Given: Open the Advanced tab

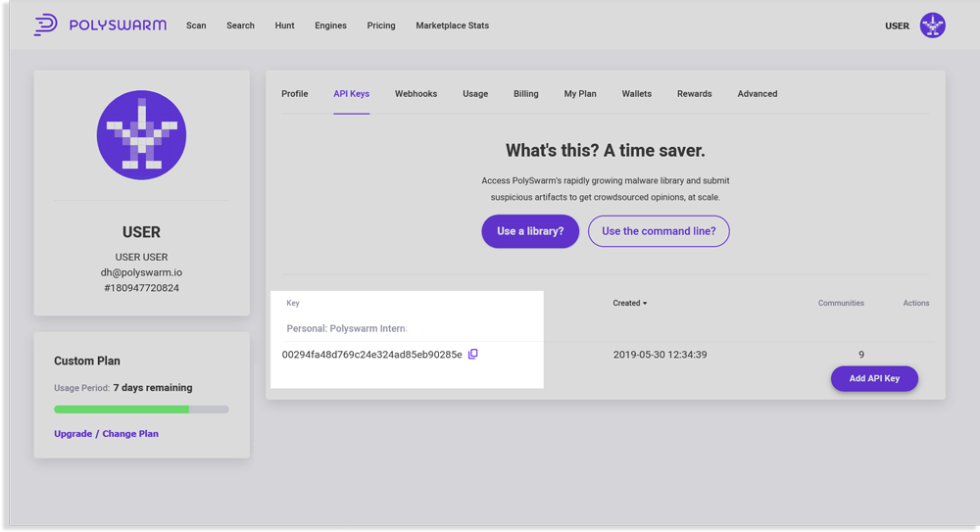Looking at the screenshot, I should (757, 94).
